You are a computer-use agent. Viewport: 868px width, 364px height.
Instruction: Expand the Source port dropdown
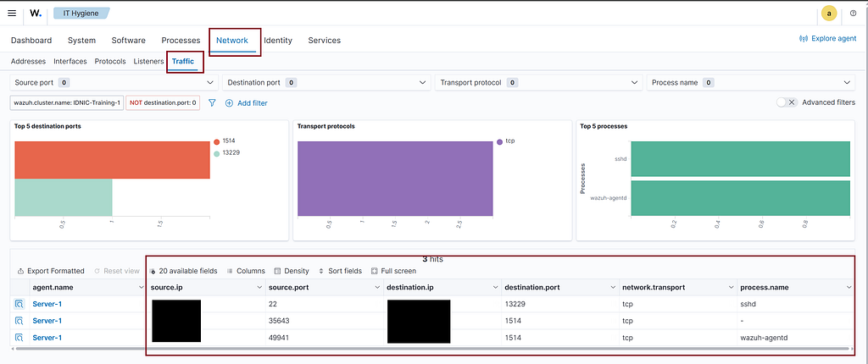click(x=114, y=82)
